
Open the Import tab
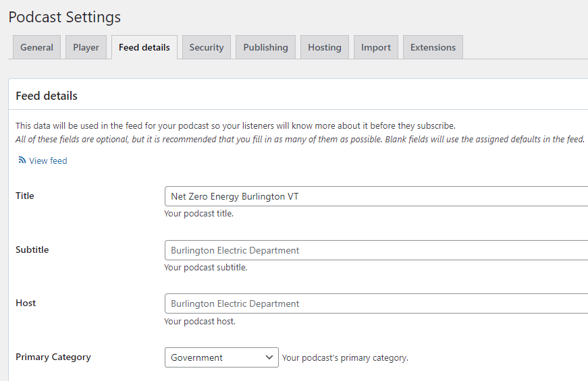pos(376,47)
